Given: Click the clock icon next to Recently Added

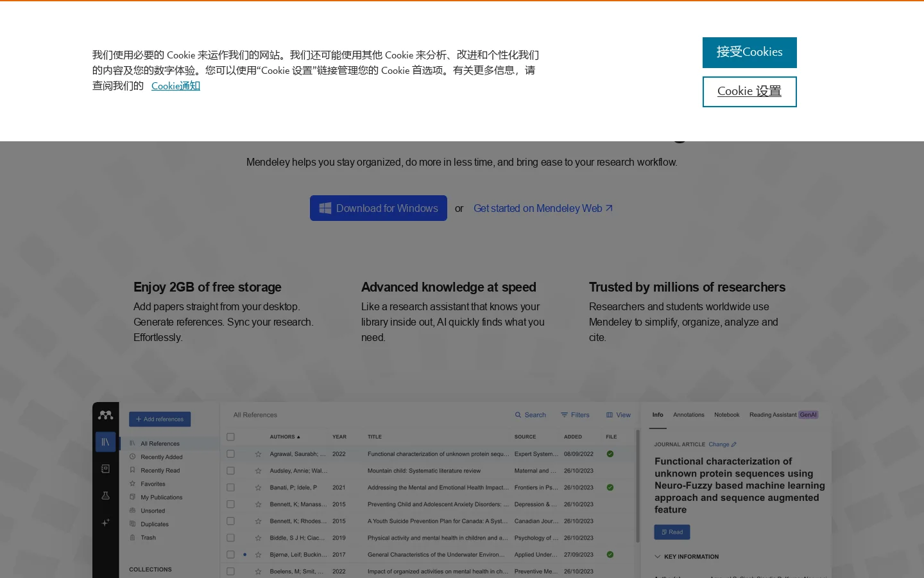Looking at the screenshot, I should click(133, 457).
